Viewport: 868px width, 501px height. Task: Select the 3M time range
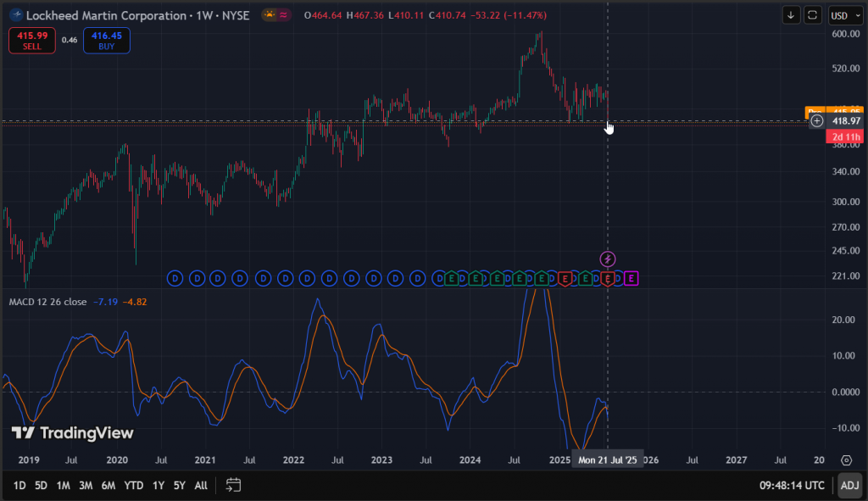pyautogui.click(x=86, y=486)
